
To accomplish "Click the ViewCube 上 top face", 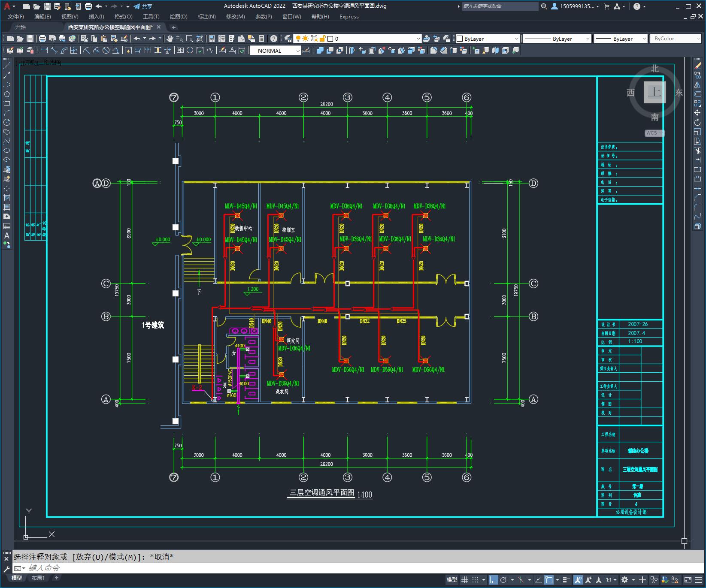I will (x=654, y=92).
